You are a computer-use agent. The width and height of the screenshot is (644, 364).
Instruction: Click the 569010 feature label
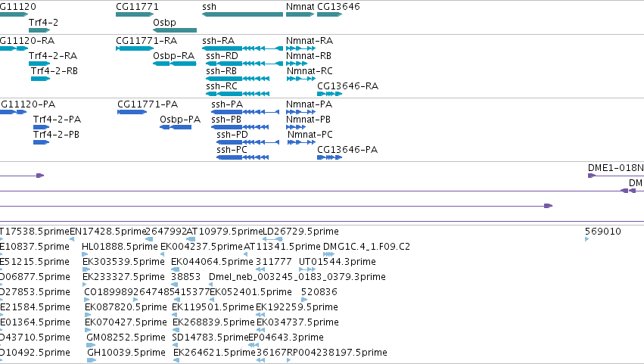point(603,232)
